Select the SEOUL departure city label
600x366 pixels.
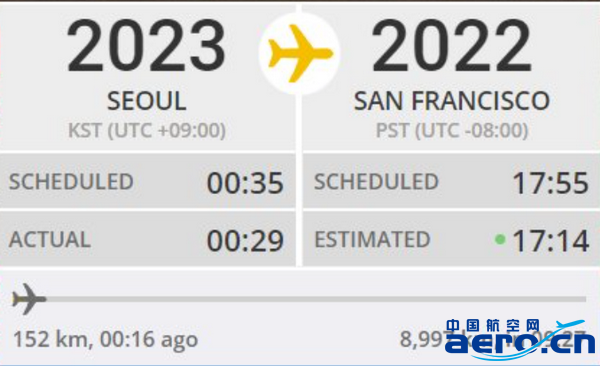tap(147, 101)
